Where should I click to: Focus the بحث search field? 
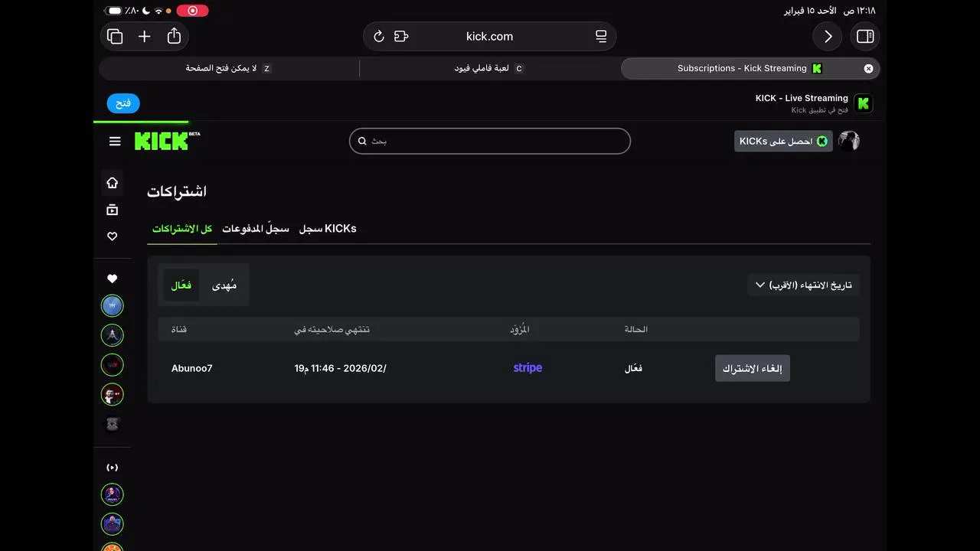[490, 141]
